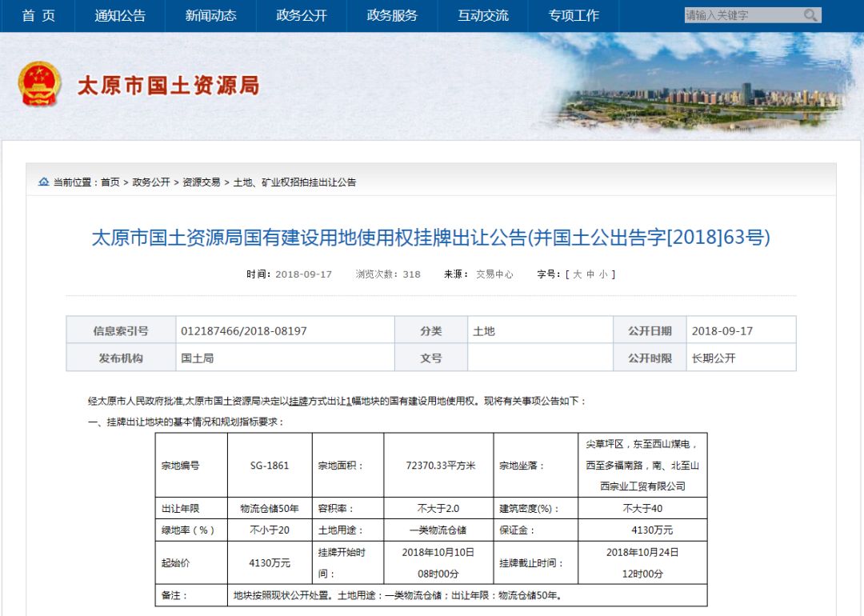The height and width of the screenshot is (616, 864).
Task: Open 专项工作 in the navigation bar
Action: 574,15
